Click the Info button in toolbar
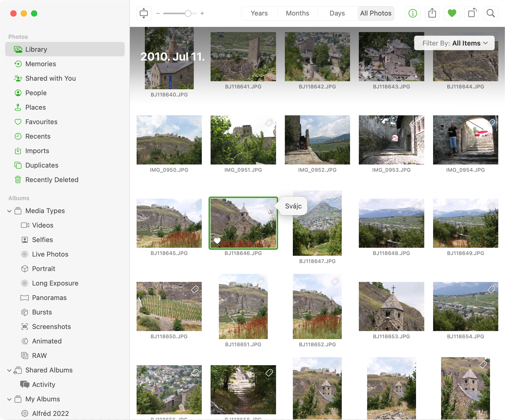The height and width of the screenshot is (420, 505). pyautogui.click(x=413, y=13)
